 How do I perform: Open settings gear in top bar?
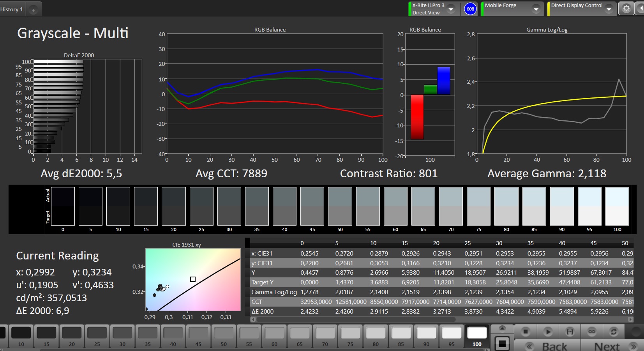click(x=626, y=9)
